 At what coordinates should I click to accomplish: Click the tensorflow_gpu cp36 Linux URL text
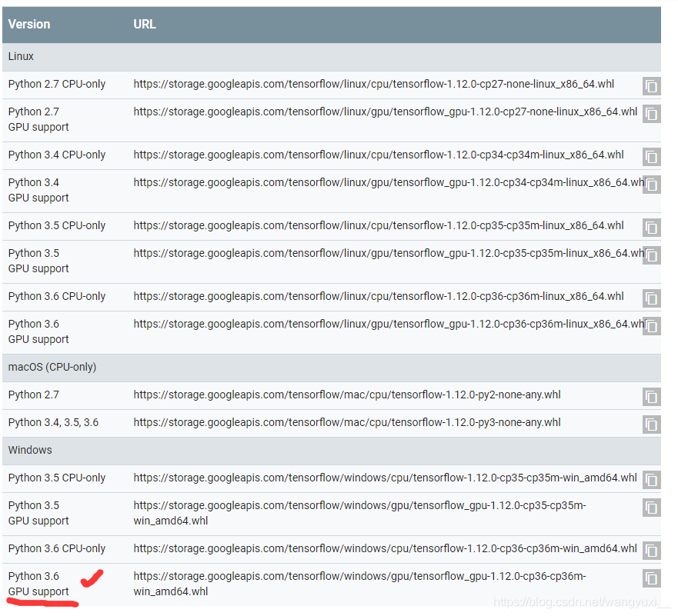pos(389,324)
